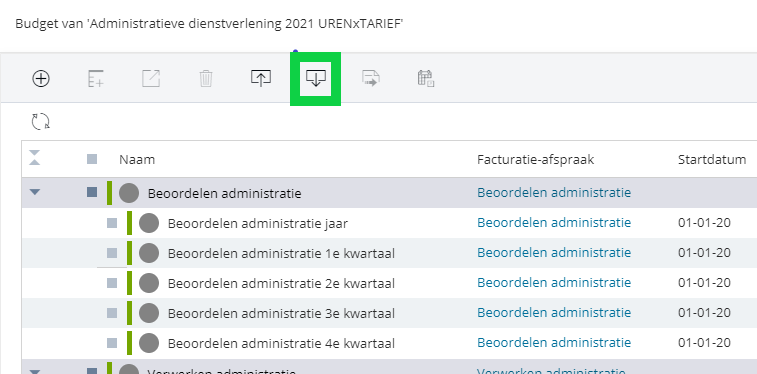This screenshot has width=757, height=374.
Task: Check the 'Beoordelen administratie jaar' row checkbox
Action: click(x=112, y=223)
